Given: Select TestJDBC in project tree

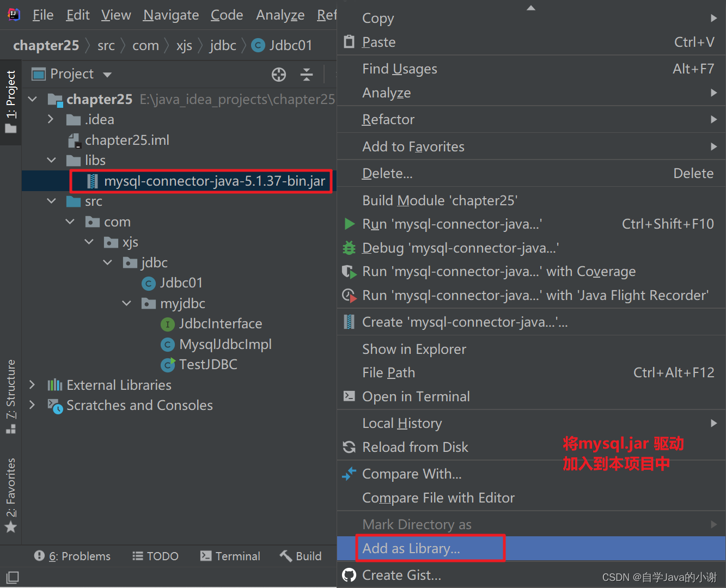Looking at the screenshot, I should click(208, 364).
